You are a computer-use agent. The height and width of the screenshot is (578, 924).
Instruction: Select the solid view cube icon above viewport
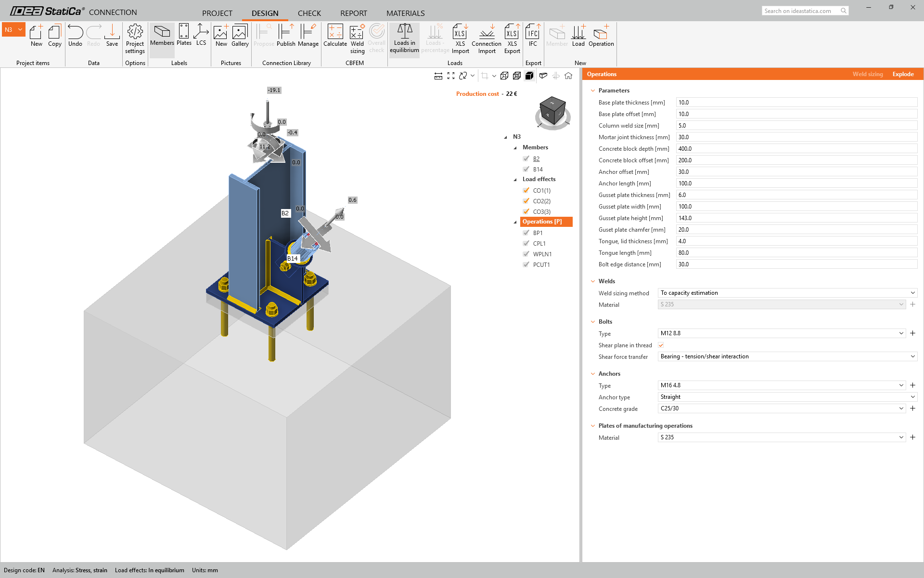pos(529,76)
